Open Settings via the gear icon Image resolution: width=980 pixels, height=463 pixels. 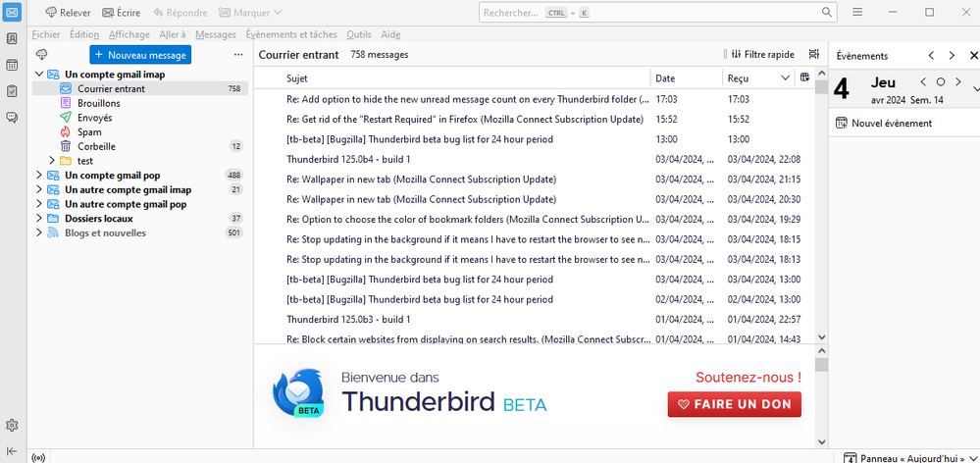(12, 425)
